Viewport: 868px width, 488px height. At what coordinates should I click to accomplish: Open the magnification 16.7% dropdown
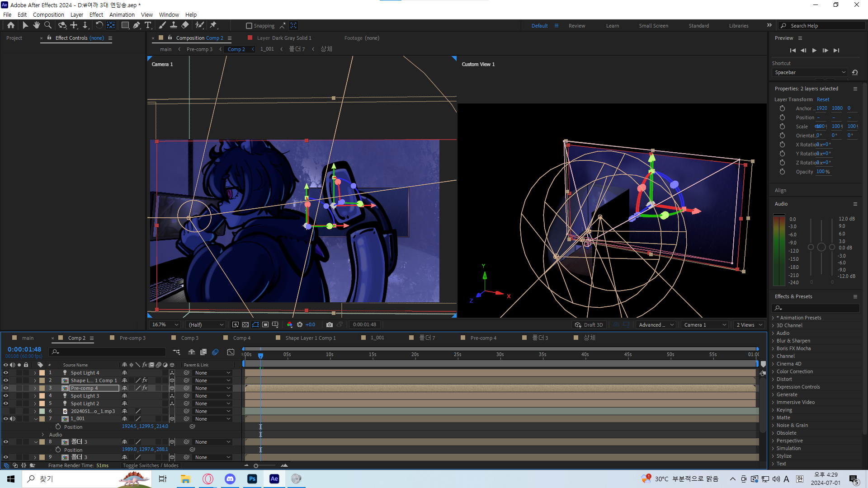(x=165, y=325)
